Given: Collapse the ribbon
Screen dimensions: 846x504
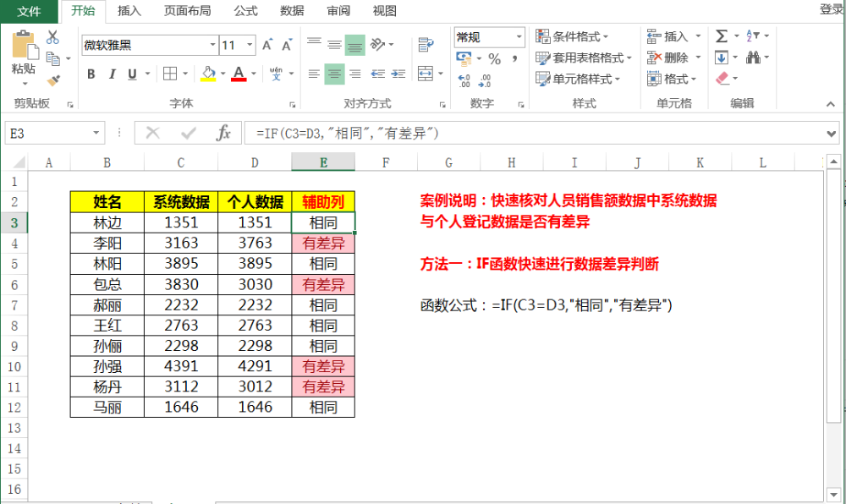Looking at the screenshot, I should point(831,104).
